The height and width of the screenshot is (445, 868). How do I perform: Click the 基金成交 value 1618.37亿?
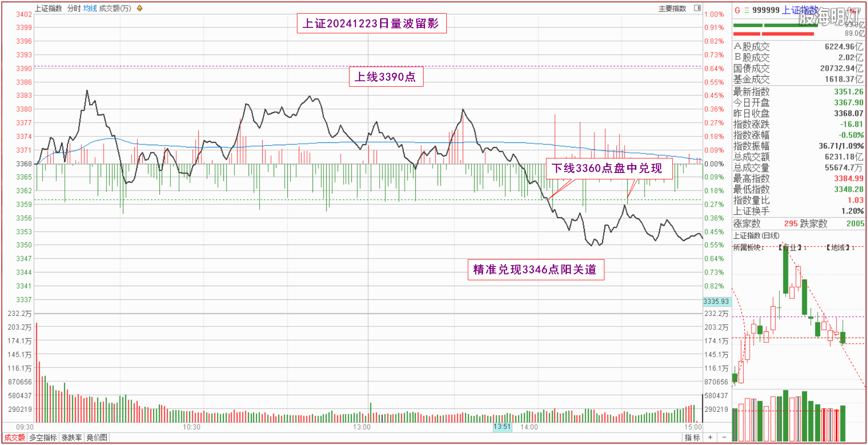(x=844, y=79)
